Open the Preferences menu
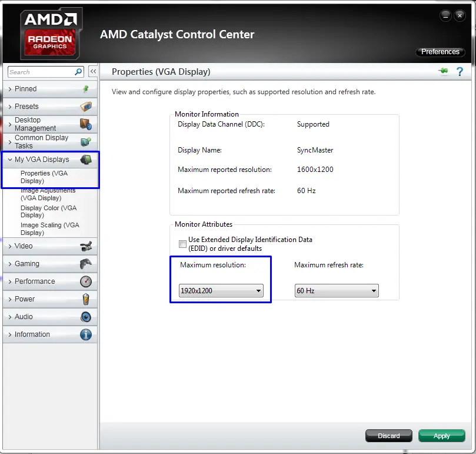Image resolution: width=476 pixels, height=454 pixels. 440,52
